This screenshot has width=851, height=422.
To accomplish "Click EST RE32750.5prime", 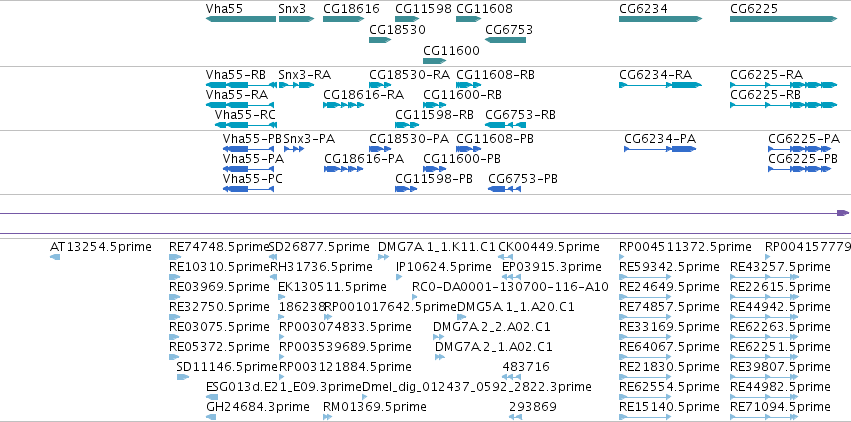I will point(174,317).
